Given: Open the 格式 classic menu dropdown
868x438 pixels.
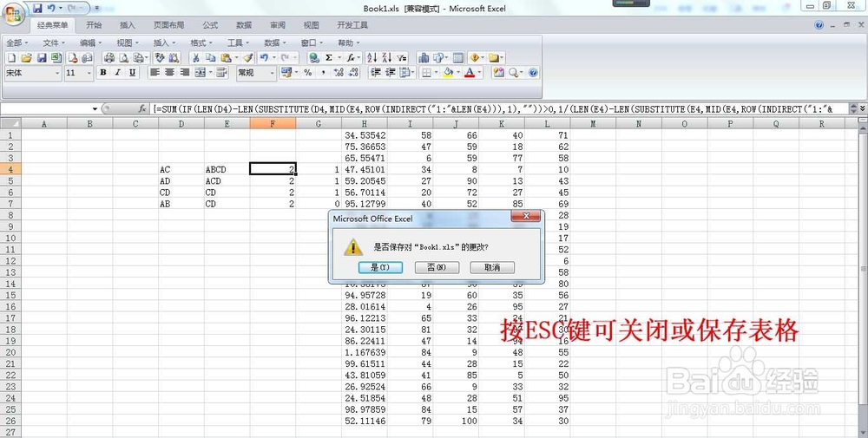Looking at the screenshot, I should pyautogui.click(x=201, y=42).
